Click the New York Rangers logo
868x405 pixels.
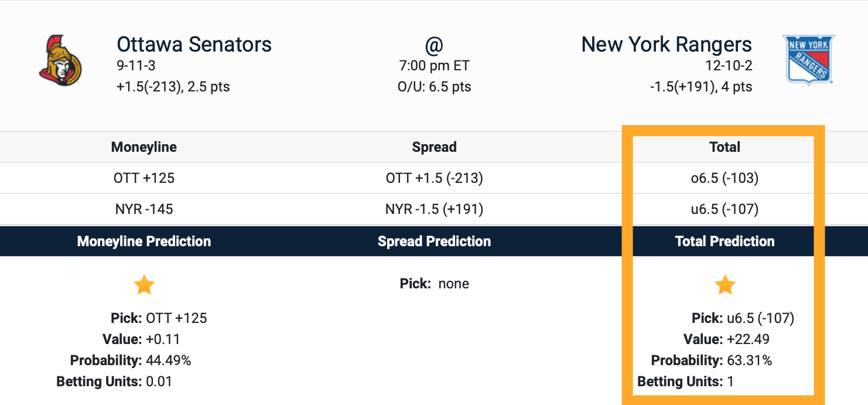pyautogui.click(x=808, y=60)
